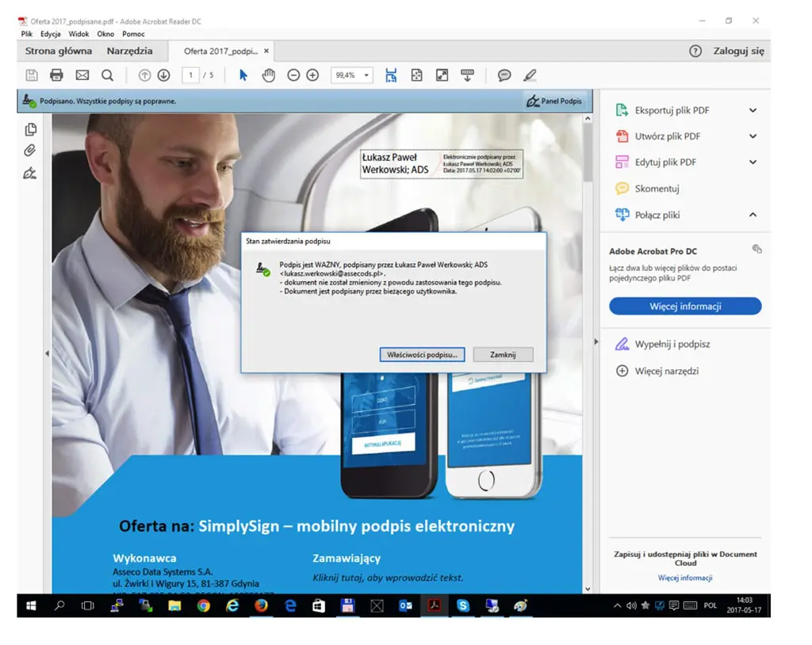Screen dimensions: 812x645
Task: Open Panel Podpis button
Action: coord(554,101)
